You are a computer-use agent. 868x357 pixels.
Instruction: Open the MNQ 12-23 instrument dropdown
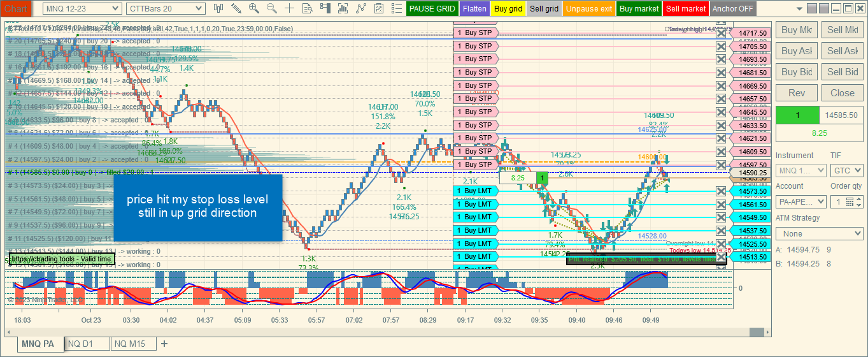point(82,8)
